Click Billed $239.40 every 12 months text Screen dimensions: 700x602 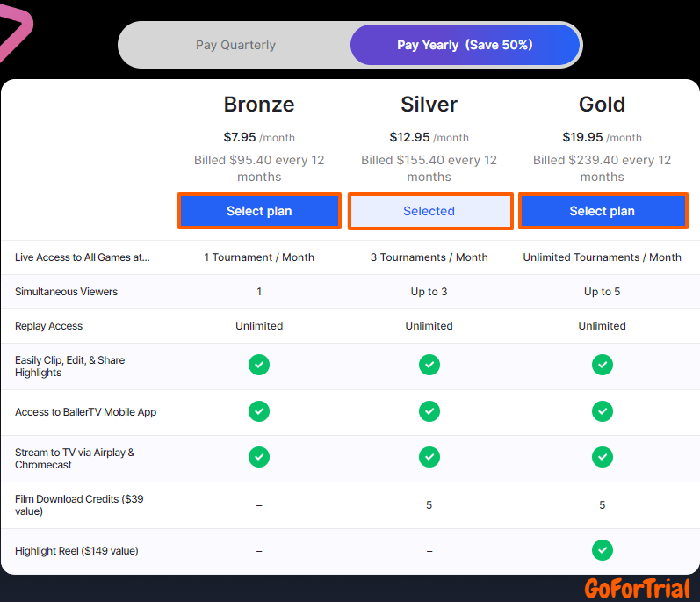(x=603, y=169)
